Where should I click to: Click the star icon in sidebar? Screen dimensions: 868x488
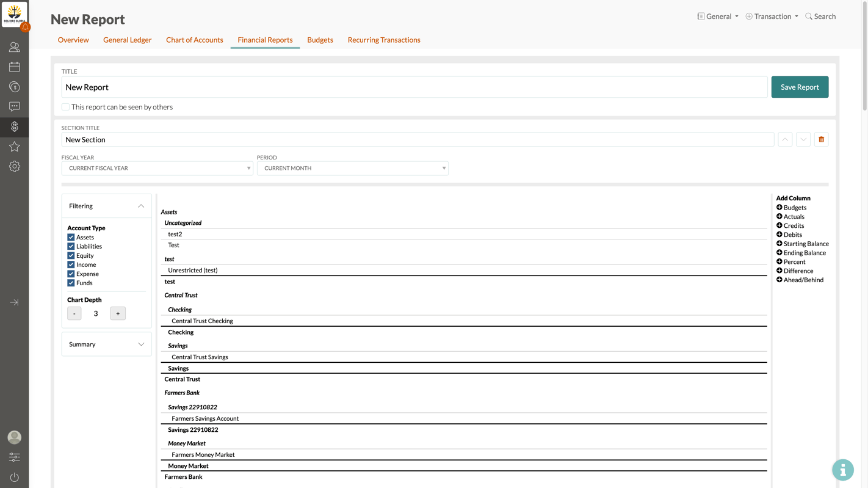(14, 147)
